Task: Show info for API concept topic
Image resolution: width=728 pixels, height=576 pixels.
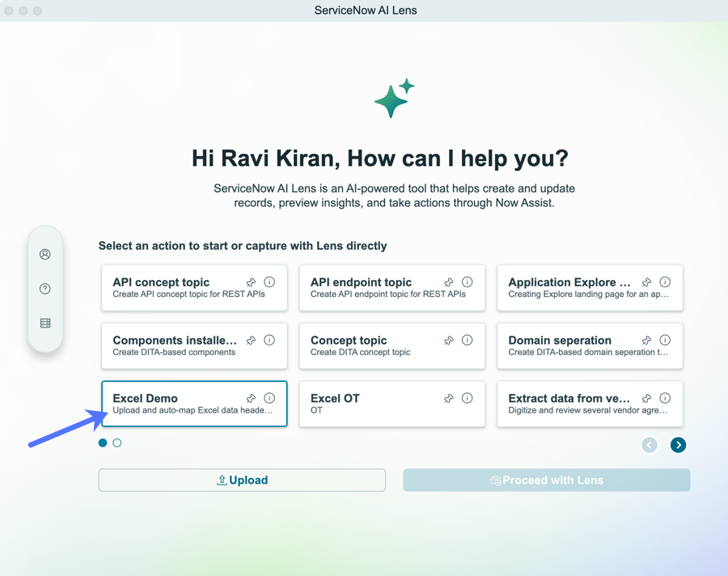Action: [x=269, y=282]
